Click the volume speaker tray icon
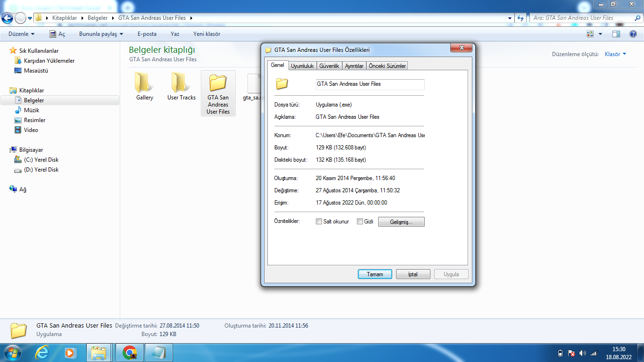This screenshot has width=644, height=362. coord(583,353)
